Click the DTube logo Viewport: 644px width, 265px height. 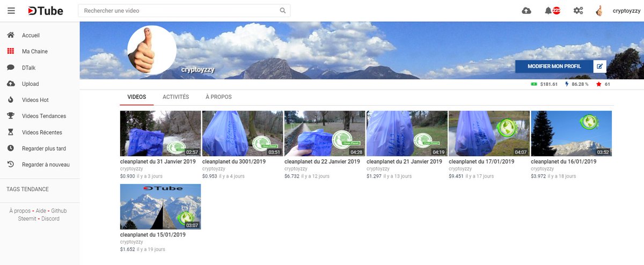coord(46,11)
